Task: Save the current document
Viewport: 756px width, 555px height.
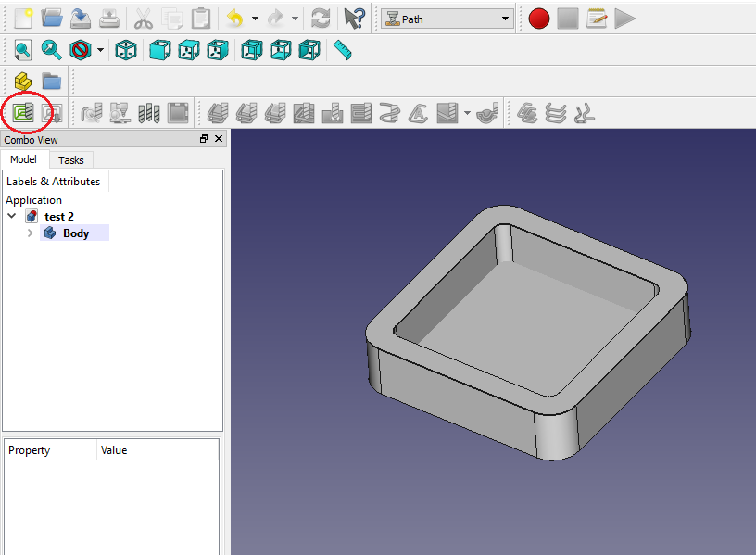Action: 80,18
